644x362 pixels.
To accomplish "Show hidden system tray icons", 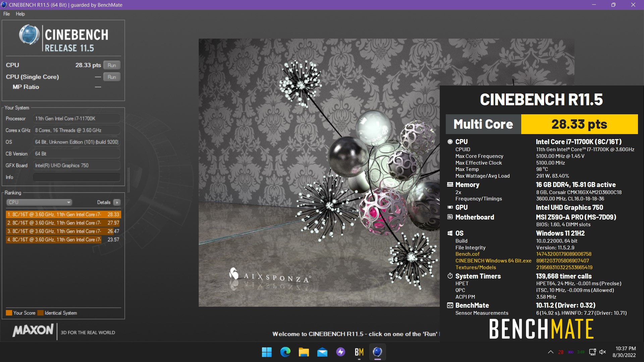I will coord(550,352).
